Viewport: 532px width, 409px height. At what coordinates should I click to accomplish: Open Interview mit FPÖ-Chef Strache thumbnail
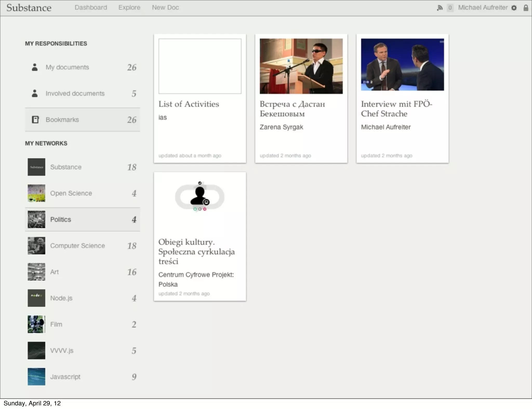tap(402, 65)
